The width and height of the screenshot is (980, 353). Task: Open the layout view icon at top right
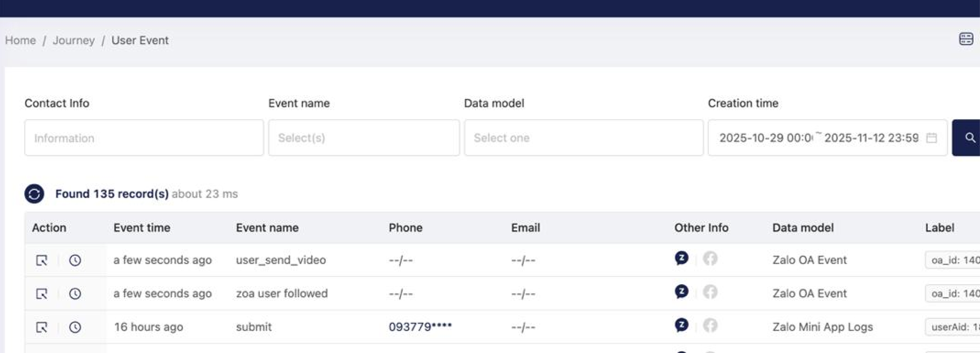point(966,39)
